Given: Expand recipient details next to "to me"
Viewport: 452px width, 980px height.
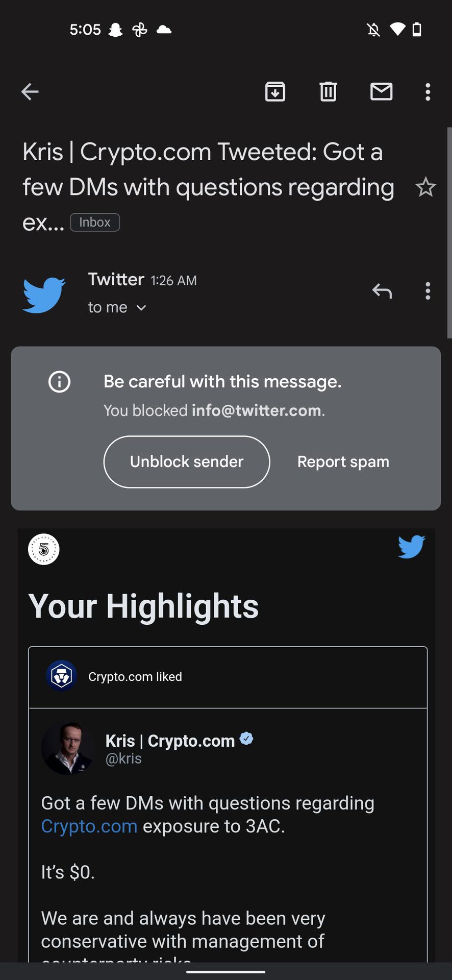Looking at the screenshot, I should pyautogui.click(x=141, y=308).
